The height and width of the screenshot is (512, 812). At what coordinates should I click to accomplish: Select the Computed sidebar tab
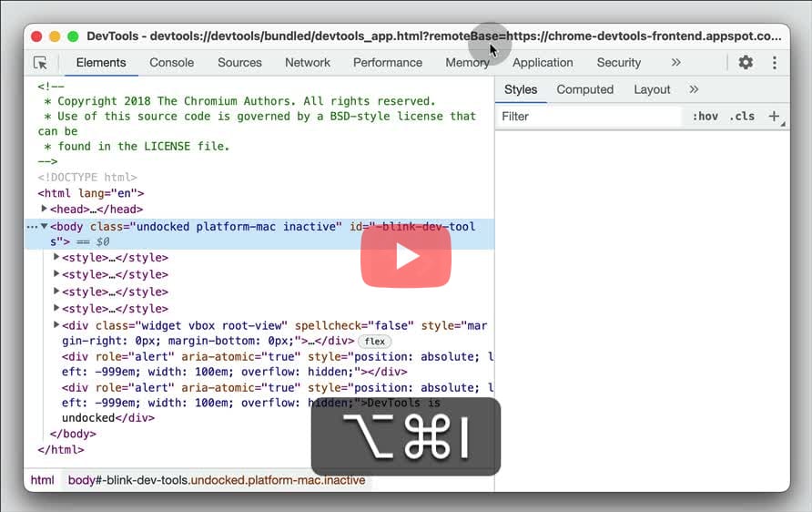click(x=584, y=89)
